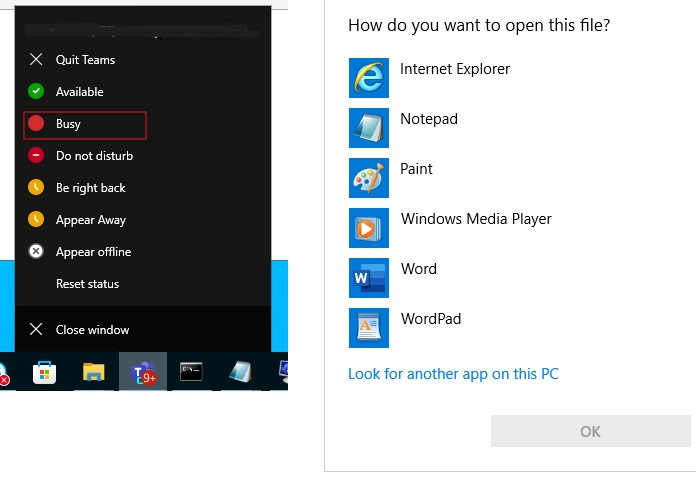Viewport: 696px width, 482px height.
Task: Click the Appear offline icon
Action: point(36,251)
